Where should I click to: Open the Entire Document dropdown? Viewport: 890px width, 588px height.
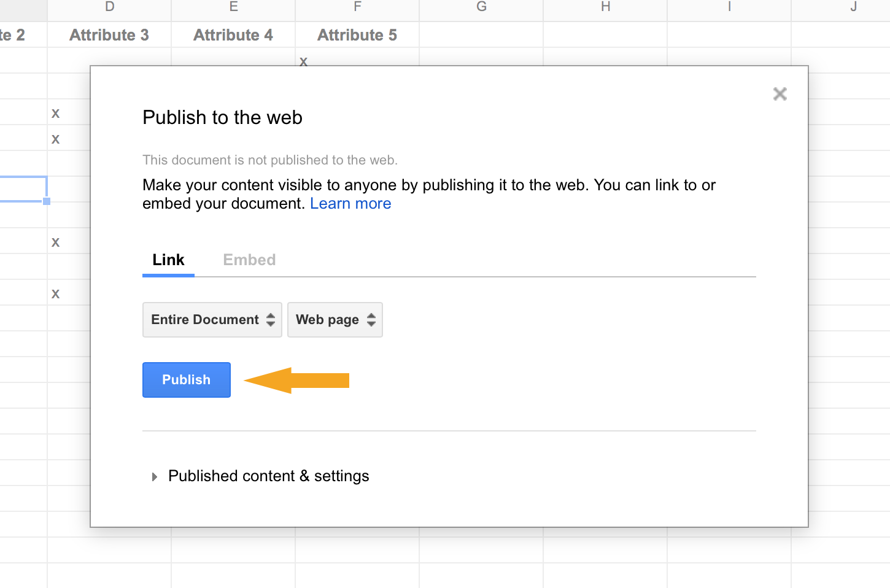tap(212, 319)
